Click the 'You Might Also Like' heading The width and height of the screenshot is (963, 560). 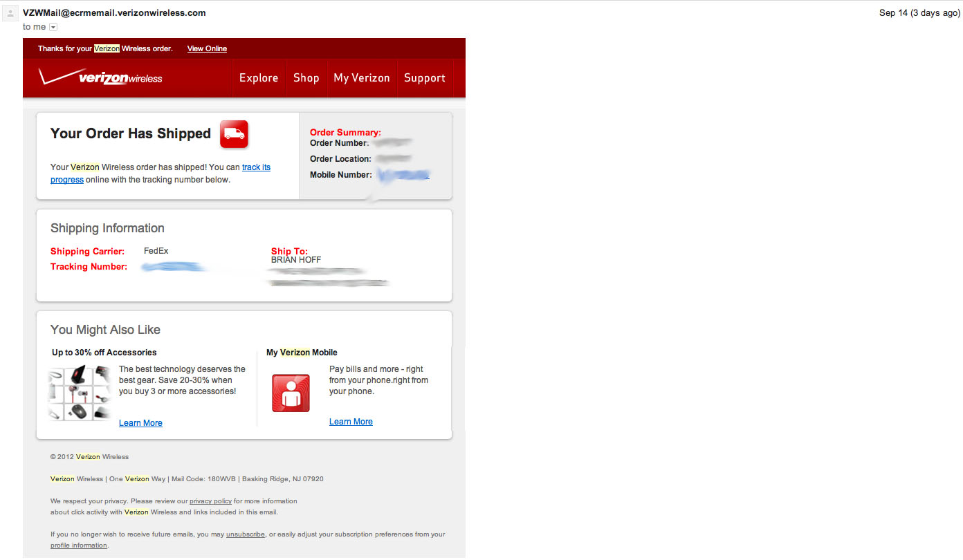tap(105, 330)
